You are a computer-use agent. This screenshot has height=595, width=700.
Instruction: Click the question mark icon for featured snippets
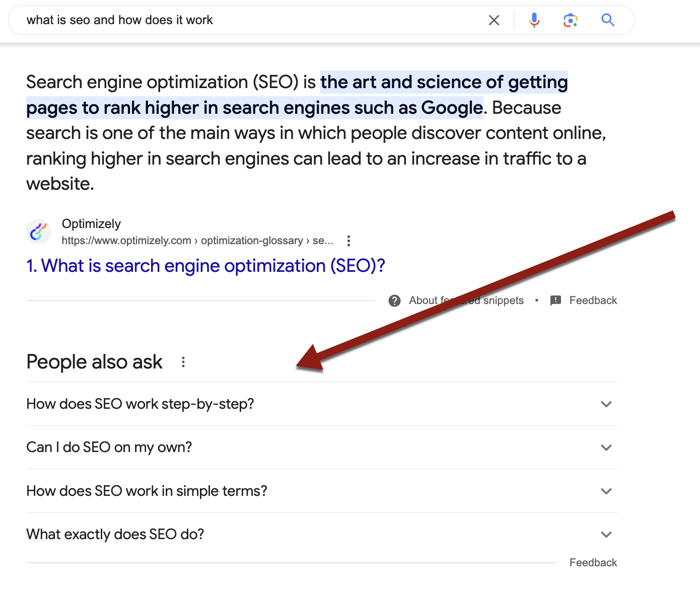394,301
